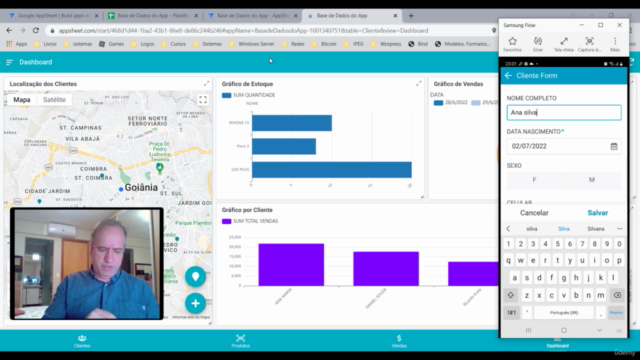This screenshot has width=640, height=360.
Task: Click Tela cheia icon in Samsung Flow
Action: point(564,44)
